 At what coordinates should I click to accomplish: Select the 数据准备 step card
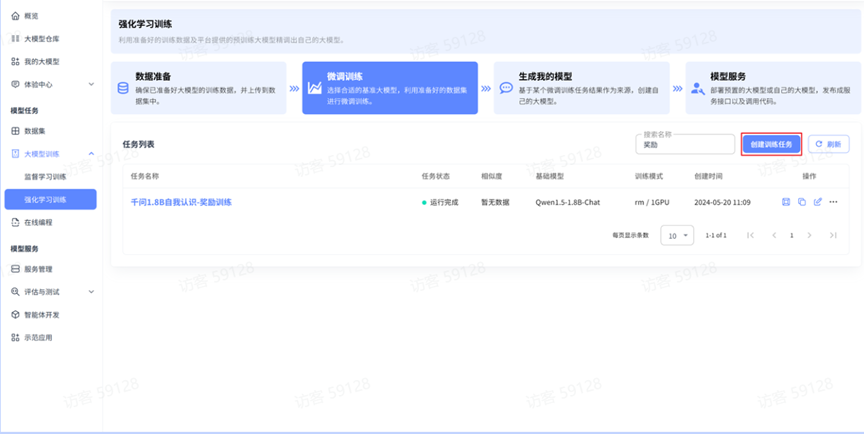pos(198,88)
